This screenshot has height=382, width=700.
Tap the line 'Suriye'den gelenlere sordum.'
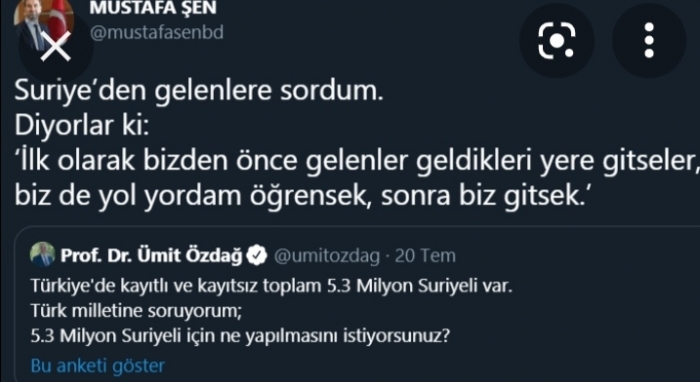199,91
